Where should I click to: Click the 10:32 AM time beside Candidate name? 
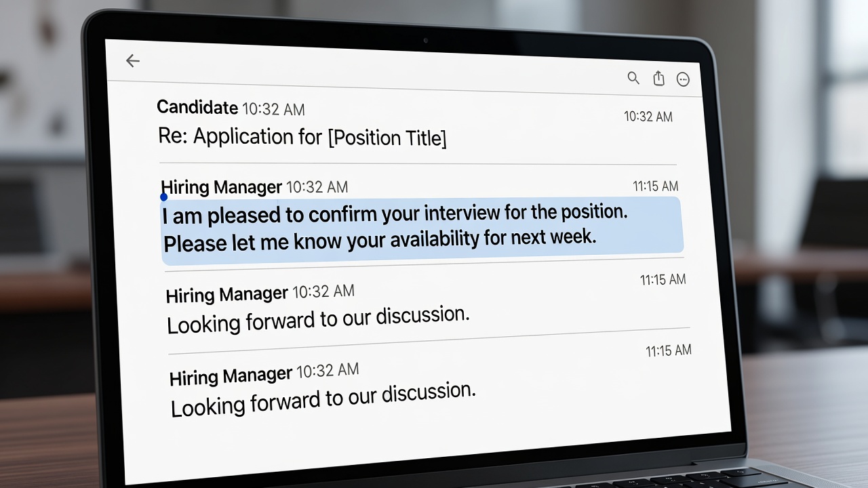point(273,108)
